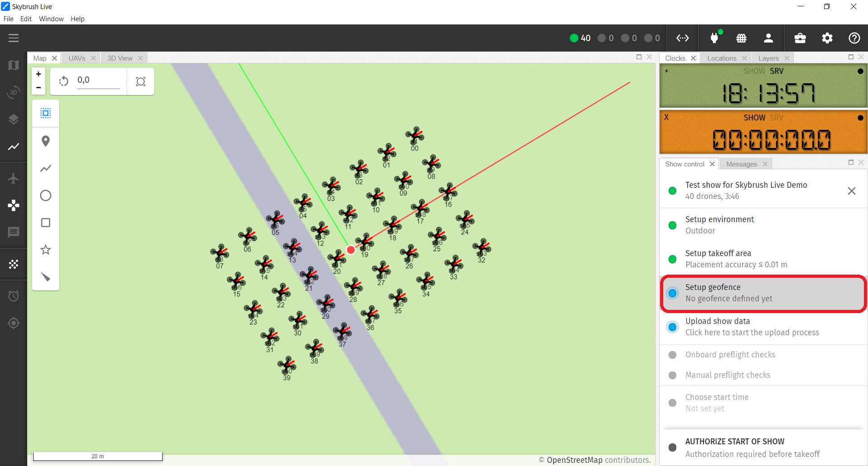The image size is (868, 466).
Task: Open Messages using the chat bubble sidebar icon
Action: coord(14,232)
